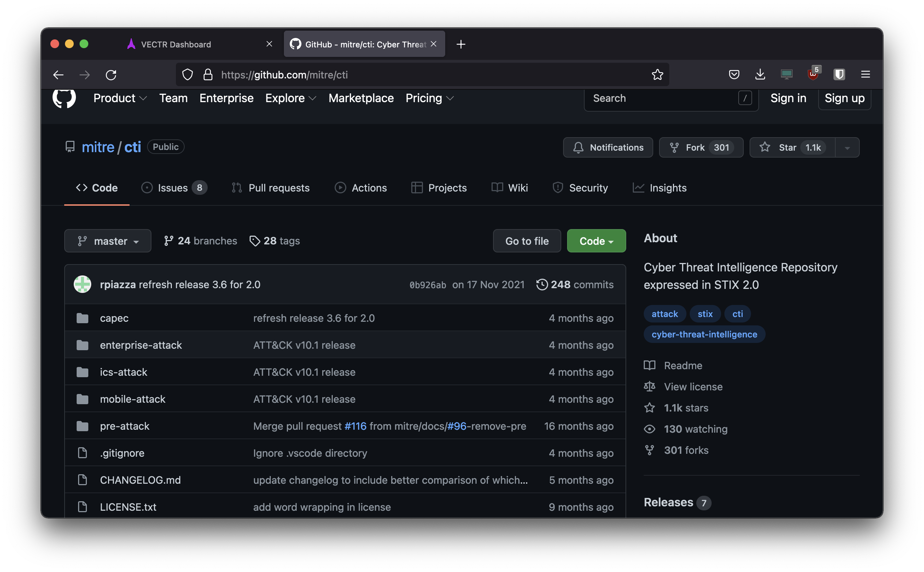Click the Notifications bell button
924x572 pixels.
click(x=608, y=147)
